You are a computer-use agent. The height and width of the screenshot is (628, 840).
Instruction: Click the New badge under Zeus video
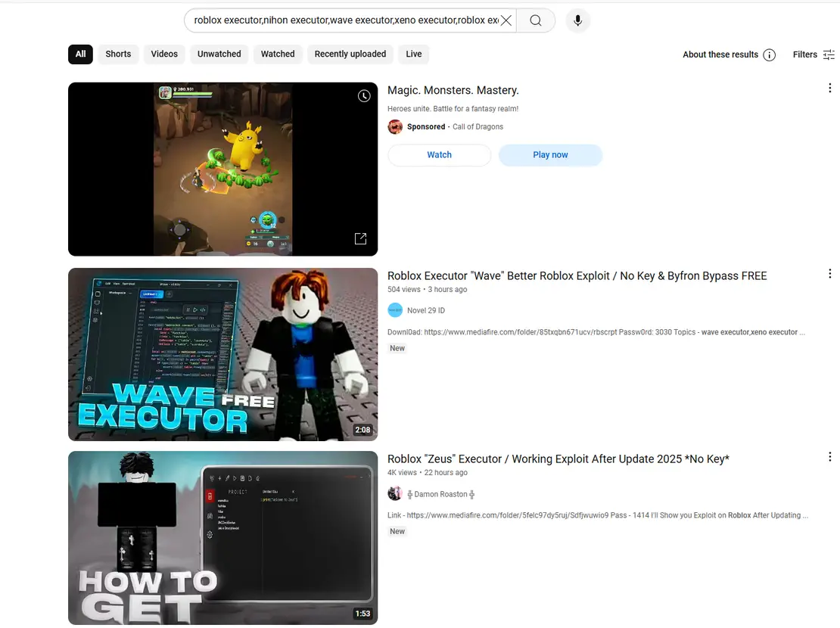click(397, 532)
